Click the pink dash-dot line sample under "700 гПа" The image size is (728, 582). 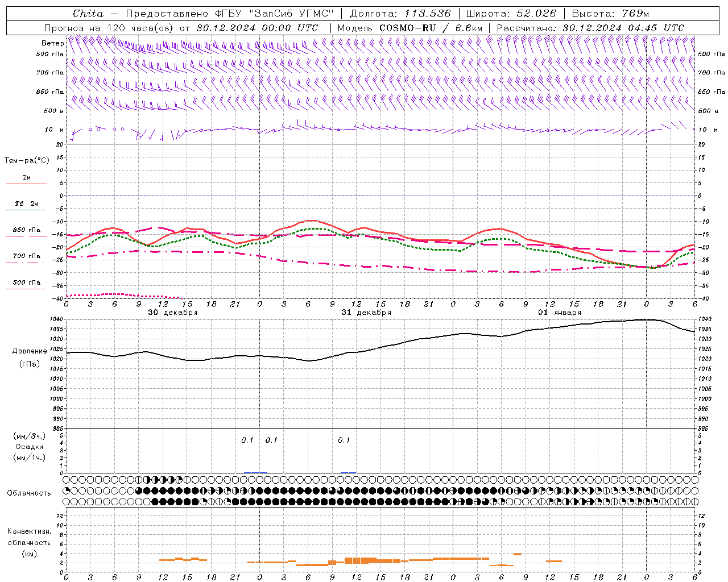click(x=25, y=263)
